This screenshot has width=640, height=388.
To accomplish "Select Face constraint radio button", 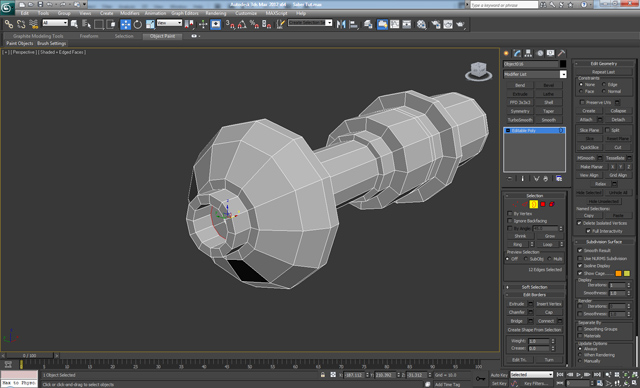I will (x=581, y=91).
